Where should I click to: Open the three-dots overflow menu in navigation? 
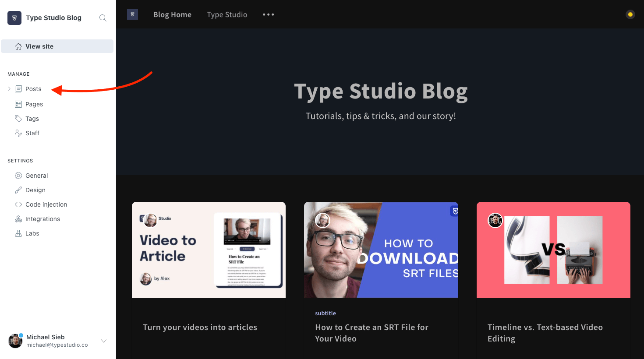[268, 14]
